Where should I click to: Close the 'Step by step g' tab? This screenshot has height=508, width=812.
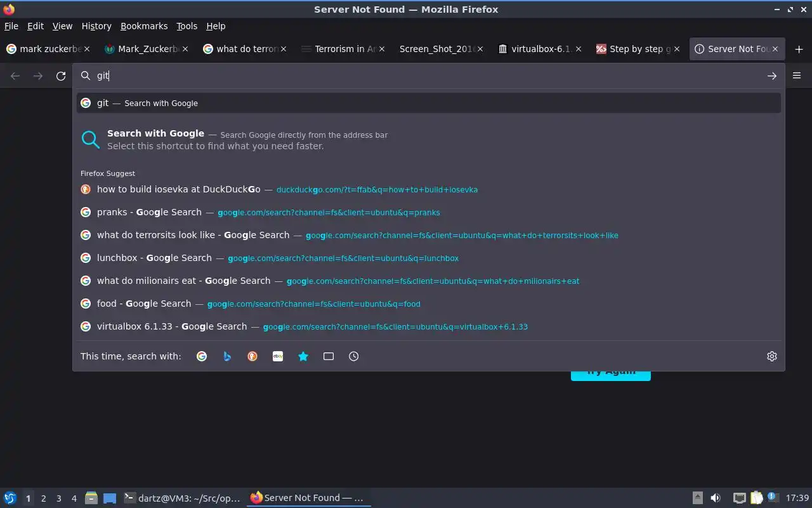coord(677,49)
